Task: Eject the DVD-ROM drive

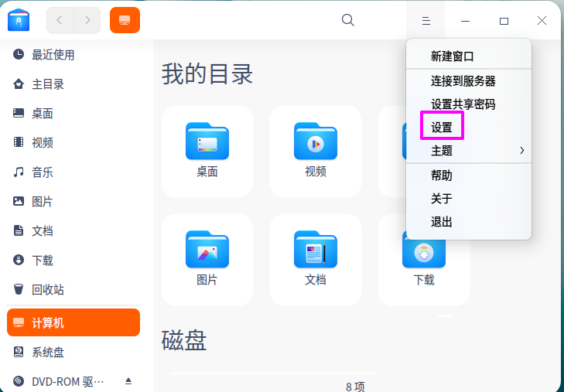Action: (128, 381)
